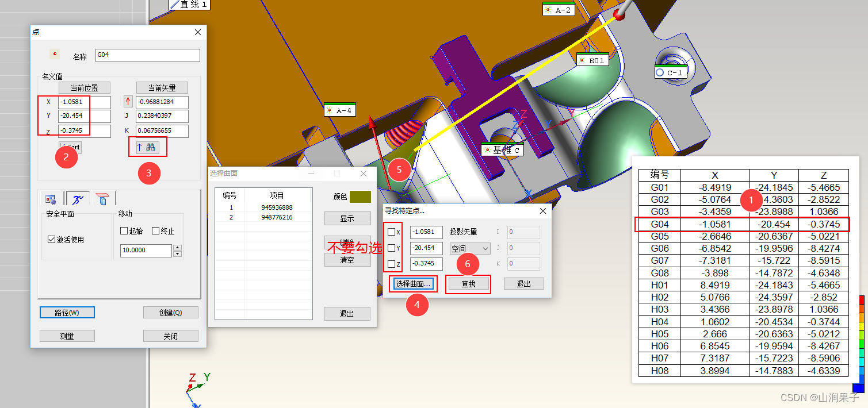Viewport: 868px width, 408px height.
Task: Click the G04 cell in coordinate table
Action: (659, 224)
